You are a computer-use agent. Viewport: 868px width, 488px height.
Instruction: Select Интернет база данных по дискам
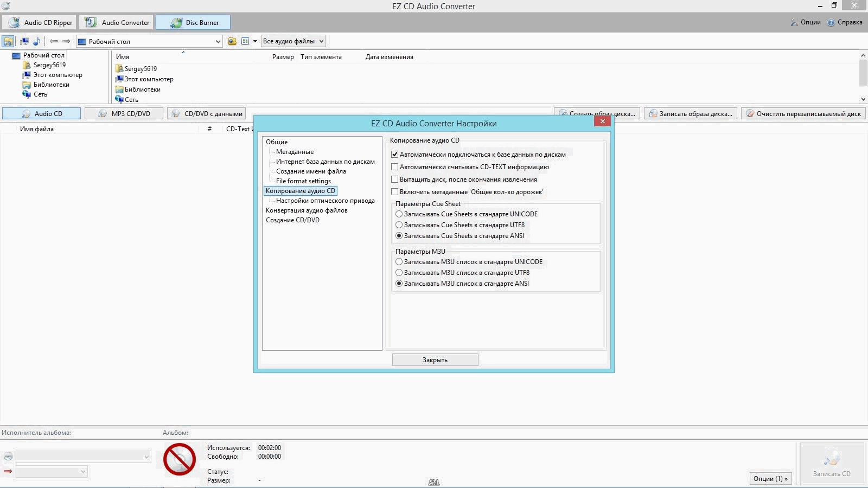pyautogui.click(x=325, y=162)
